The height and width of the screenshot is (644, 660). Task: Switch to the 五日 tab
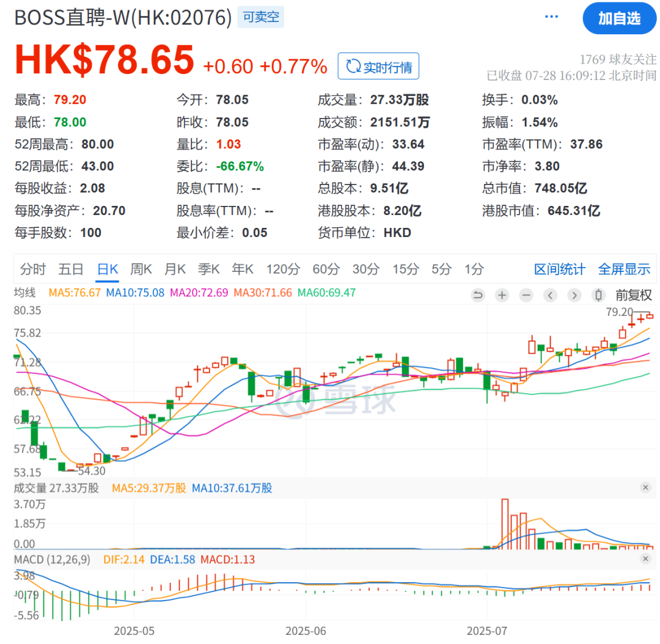click(71, 269)
